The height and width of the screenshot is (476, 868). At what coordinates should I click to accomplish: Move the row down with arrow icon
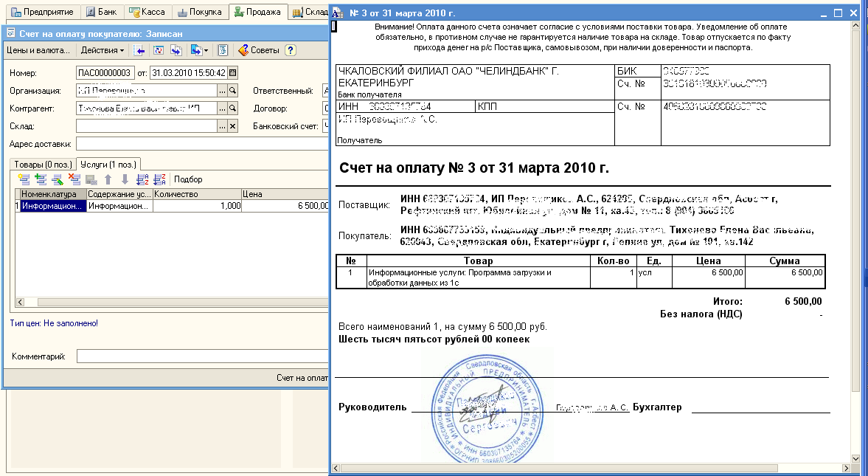click(125, 179)
